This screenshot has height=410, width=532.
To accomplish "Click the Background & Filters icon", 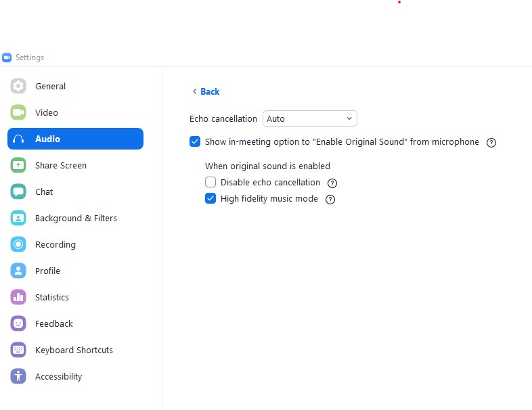I will coord(18,218).
